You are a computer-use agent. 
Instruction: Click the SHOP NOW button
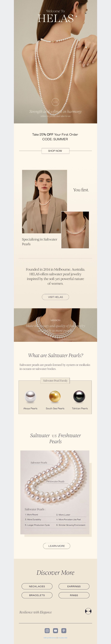[x=55, y=151]
